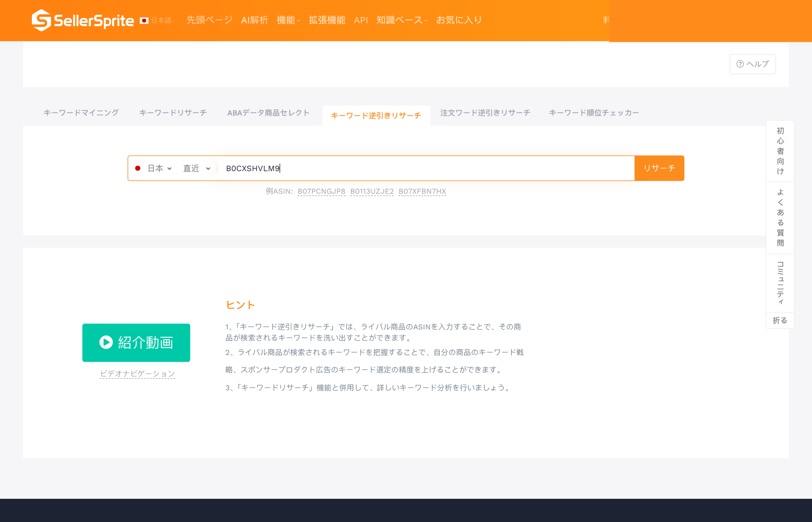The height and width of the screenshot is (522, 812).
Task: Click the Japan flag next to 日本語
Action: click(144, 20)
